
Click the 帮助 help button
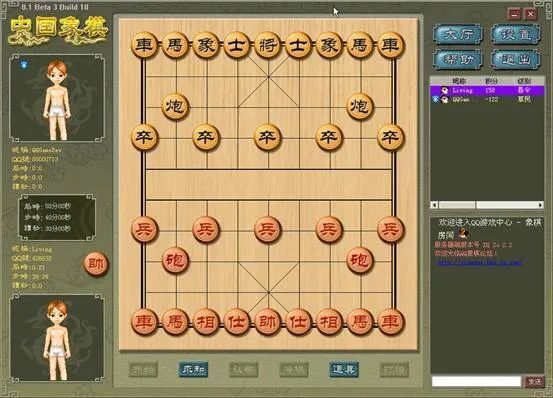click(458, 59)
